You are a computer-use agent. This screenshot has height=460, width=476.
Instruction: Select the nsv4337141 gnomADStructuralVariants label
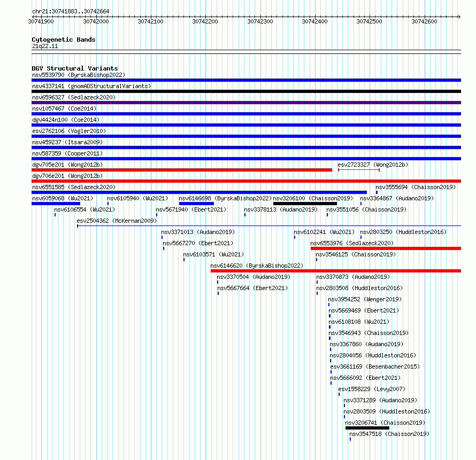[x=91, y=86]
